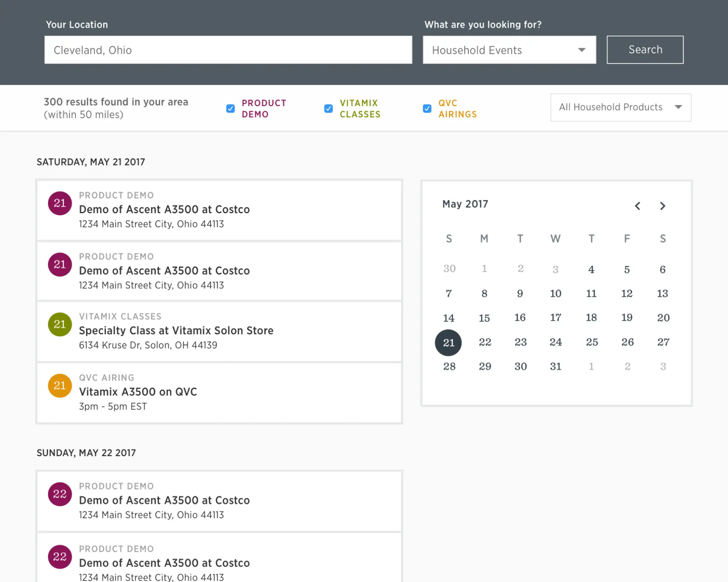Select highlighted day 21 in calendar

point(448,342)
